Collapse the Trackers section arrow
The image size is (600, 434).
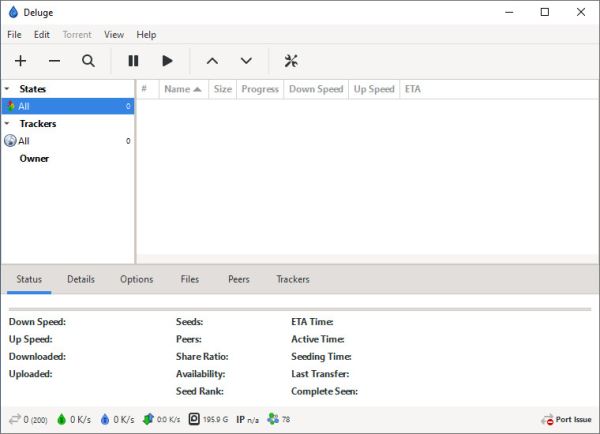(7, 124)
